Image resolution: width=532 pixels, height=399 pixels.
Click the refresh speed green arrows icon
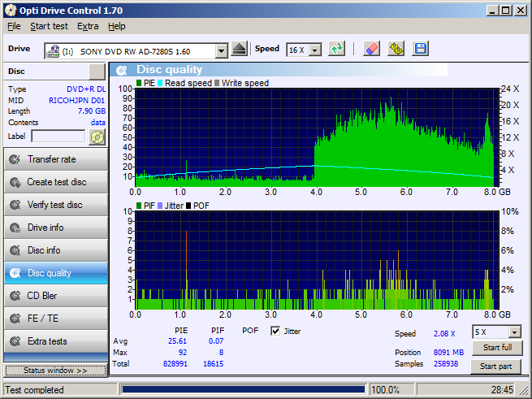point(336,49)
